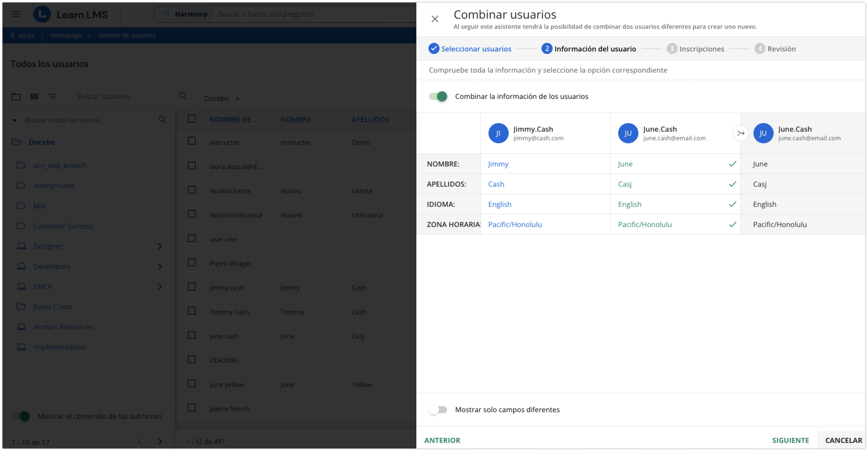Enable Mostrar solo campos diferentes switch

tap(438, 410)
